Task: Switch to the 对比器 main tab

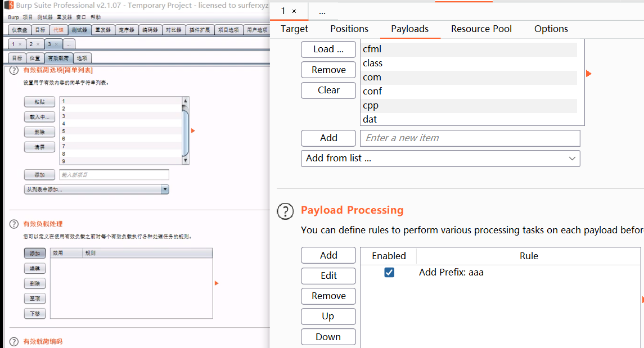Action: (173, 30)
